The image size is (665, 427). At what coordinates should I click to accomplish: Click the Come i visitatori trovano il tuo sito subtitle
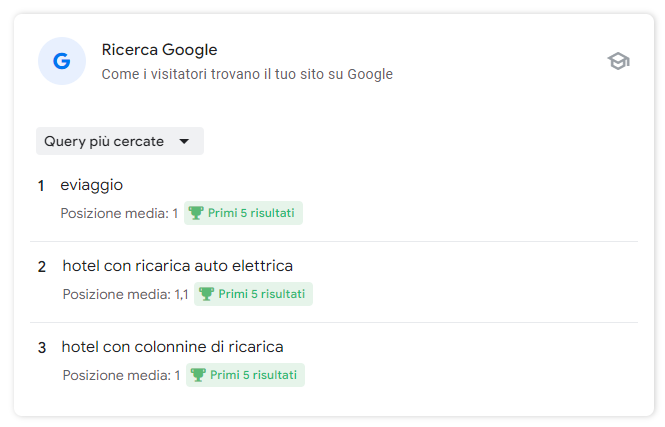pos(247,74)
